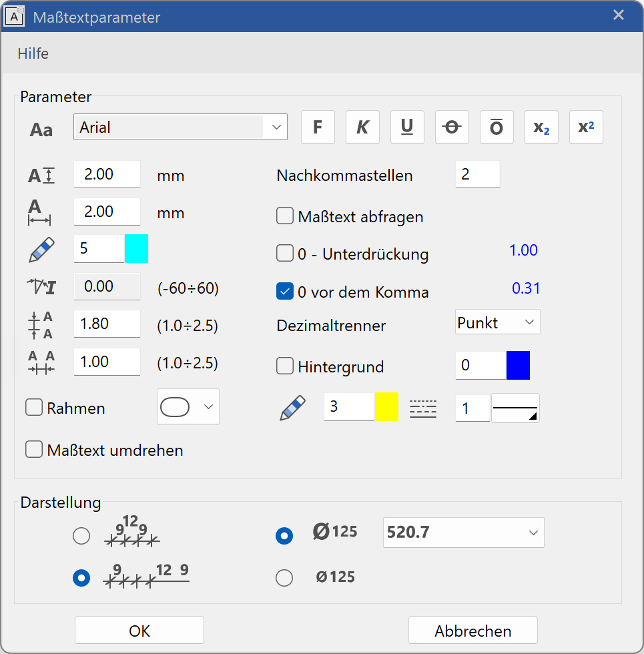Click the Abbrechen button
This screenshot has width=644, height=654.
coord(472,631)
